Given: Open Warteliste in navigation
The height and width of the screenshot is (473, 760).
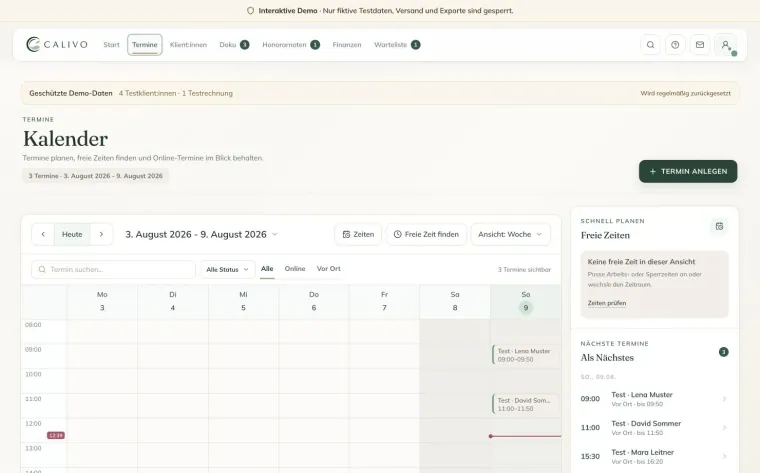Looking at the screenshot, I should 391,45.
